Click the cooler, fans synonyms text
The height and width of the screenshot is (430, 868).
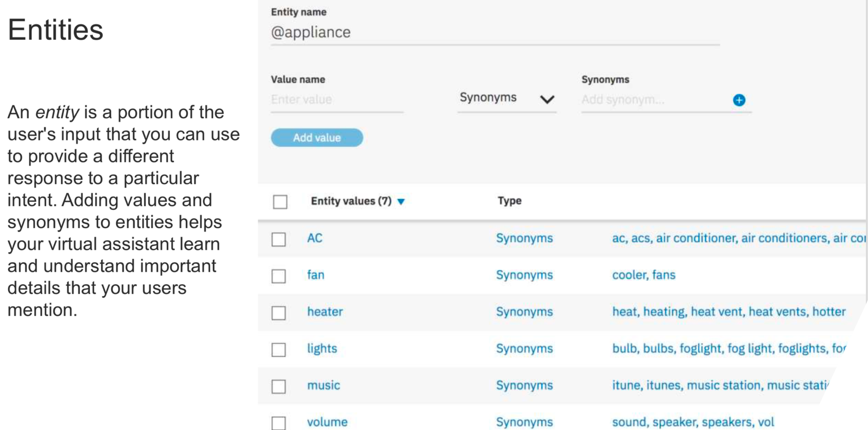(643, 275)
